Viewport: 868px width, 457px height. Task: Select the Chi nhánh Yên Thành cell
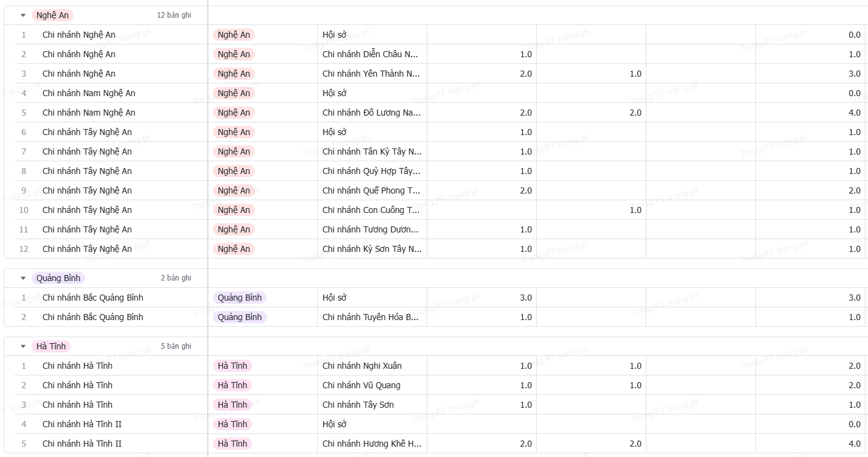(x=371, y=74)
